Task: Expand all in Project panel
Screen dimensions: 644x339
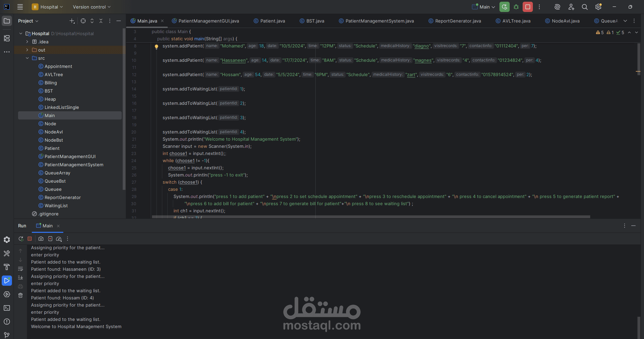Action: (x=92, y=21)
